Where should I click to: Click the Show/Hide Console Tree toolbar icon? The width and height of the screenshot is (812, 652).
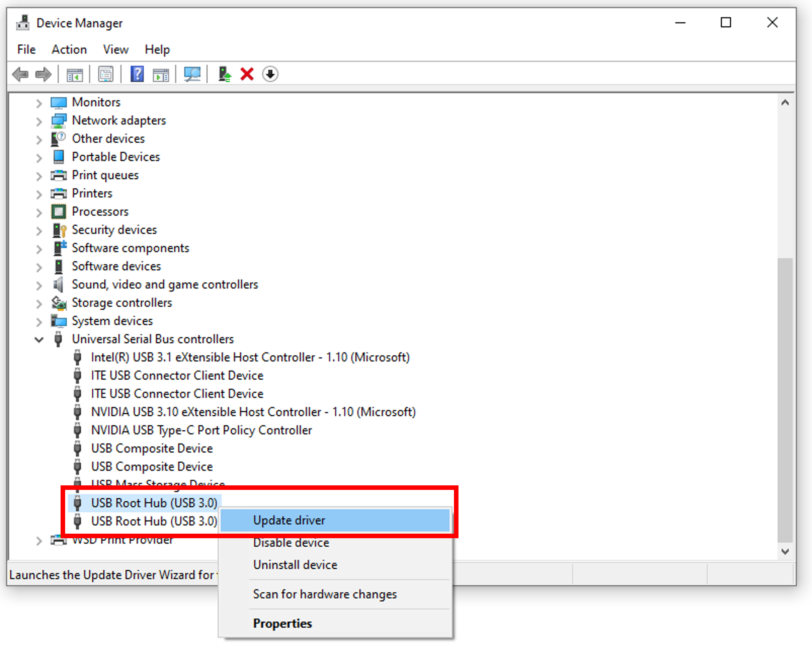pyautogui.click(x=75, y=74)
